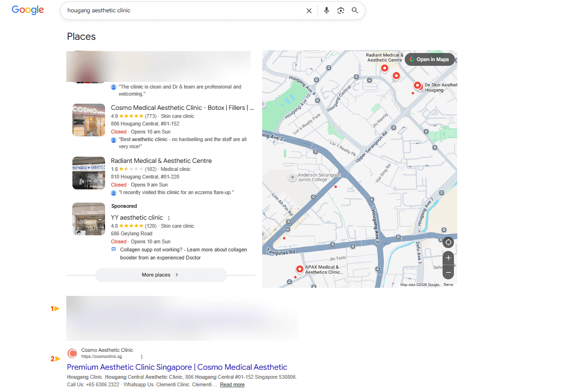
Task: Show your location on map
Action: [448, 242]
